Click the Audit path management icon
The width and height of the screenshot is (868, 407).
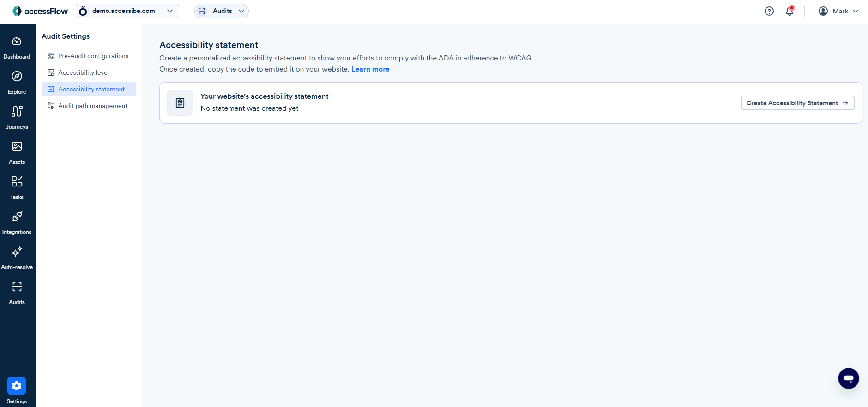[51, 106]
